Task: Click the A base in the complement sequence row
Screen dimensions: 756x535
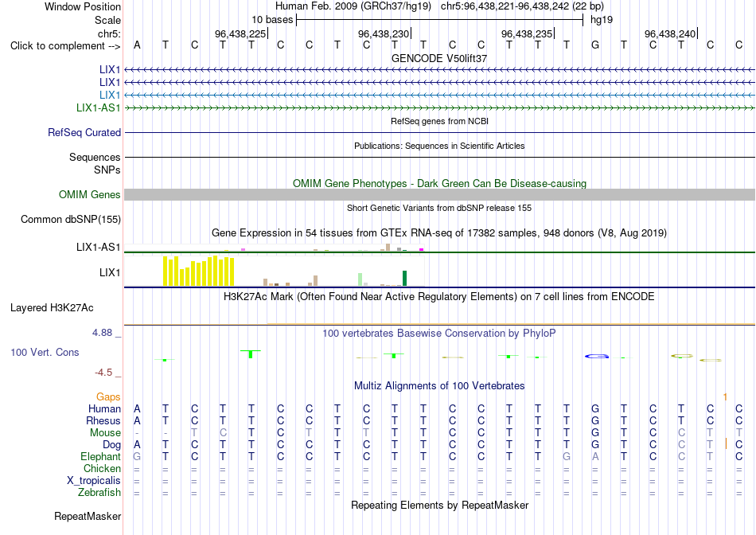Action: tap(137, 45)
